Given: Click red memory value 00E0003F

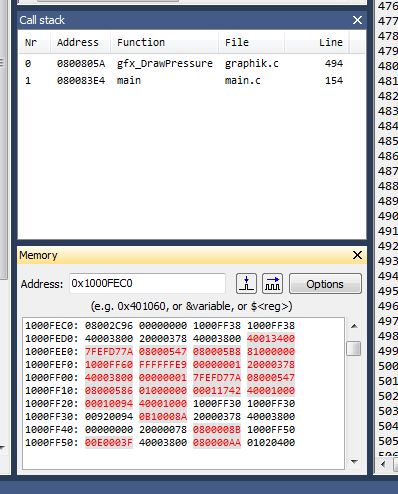Looking at the screenshot, I should tap(109, 442).
